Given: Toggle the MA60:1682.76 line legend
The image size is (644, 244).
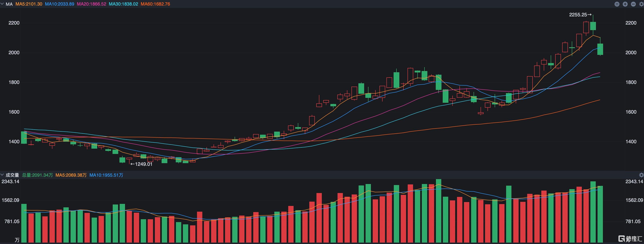Looking at the screenshot, I should tap(155, 4).
